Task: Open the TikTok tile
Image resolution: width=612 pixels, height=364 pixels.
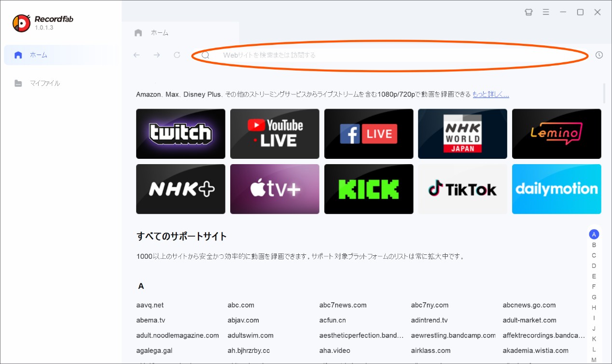Action: tap(462, 189)
